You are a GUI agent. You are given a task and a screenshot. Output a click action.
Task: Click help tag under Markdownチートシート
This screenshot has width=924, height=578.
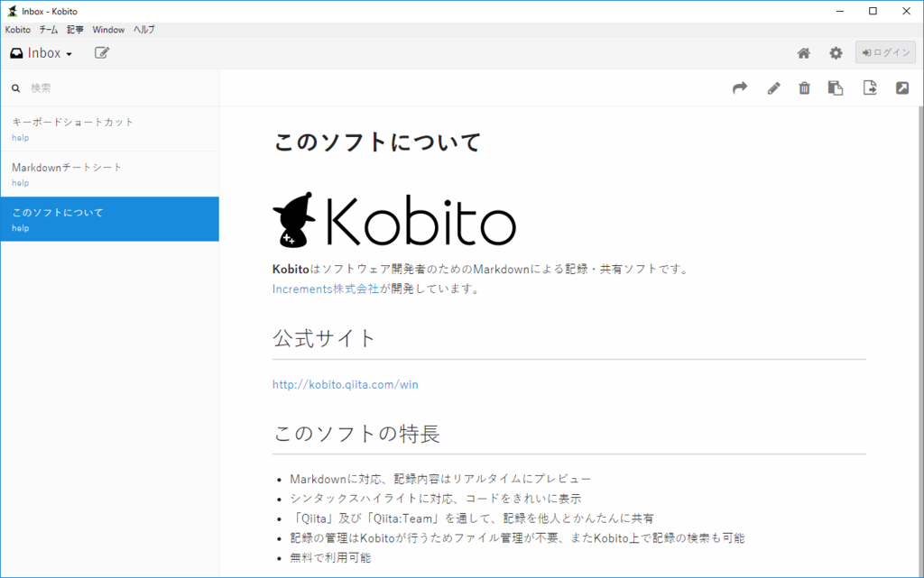tap(20, 183)
